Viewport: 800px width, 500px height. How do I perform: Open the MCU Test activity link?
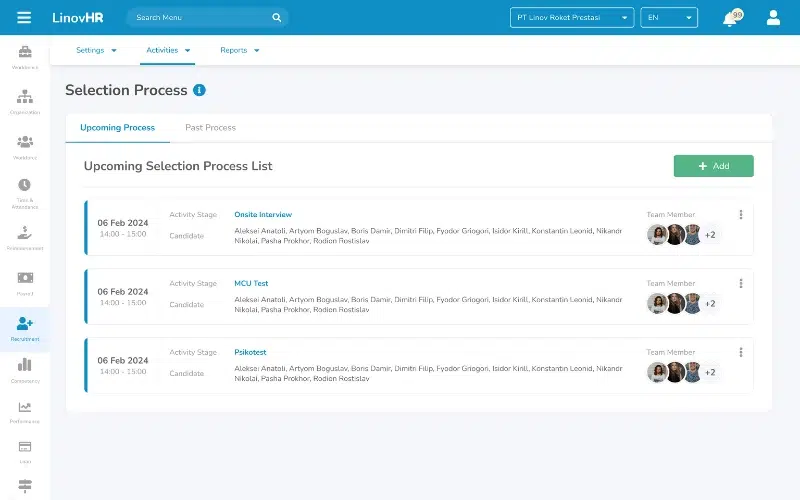(x=251, y=283)
